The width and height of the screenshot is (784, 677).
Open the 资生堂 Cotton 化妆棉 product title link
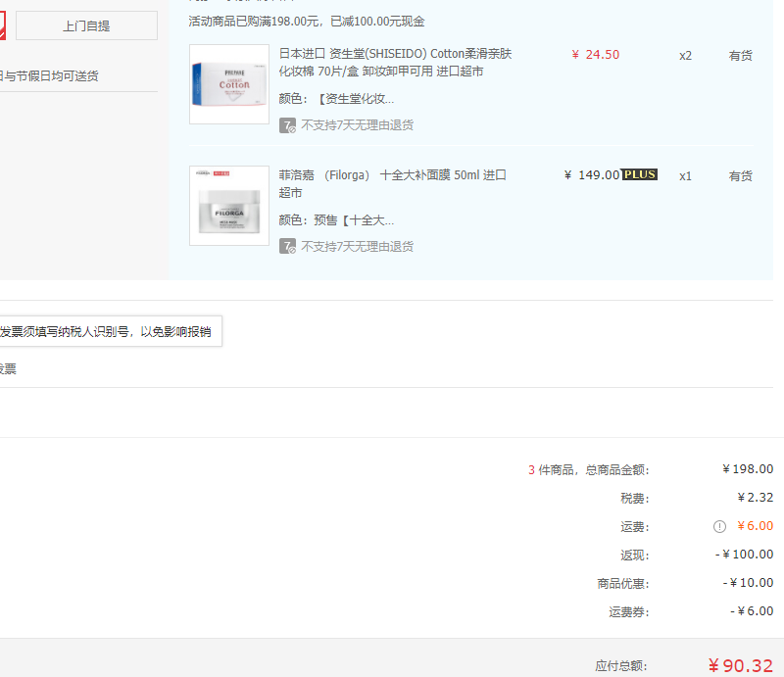pos(395,63)
